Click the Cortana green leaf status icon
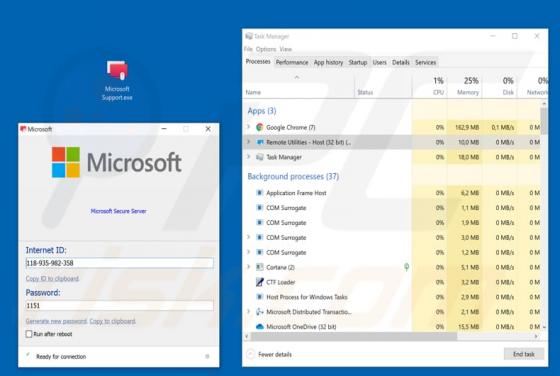 pos(406,267)
